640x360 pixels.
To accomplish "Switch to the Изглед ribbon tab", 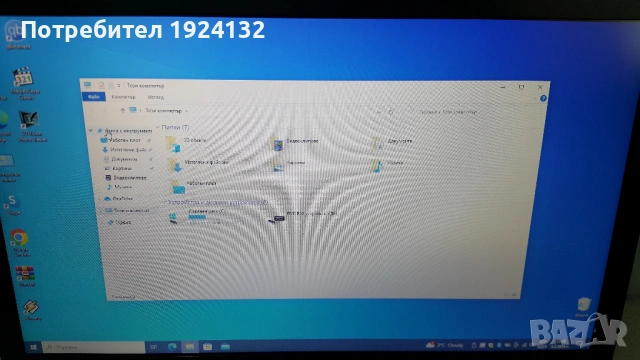I will point(156,97).
